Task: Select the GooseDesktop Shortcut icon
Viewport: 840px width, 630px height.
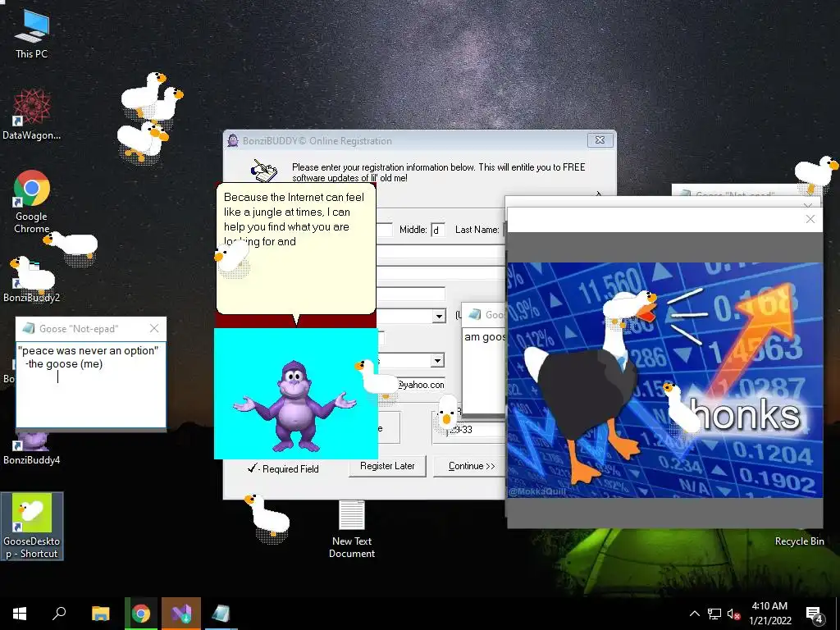Action: click(32, 526)
